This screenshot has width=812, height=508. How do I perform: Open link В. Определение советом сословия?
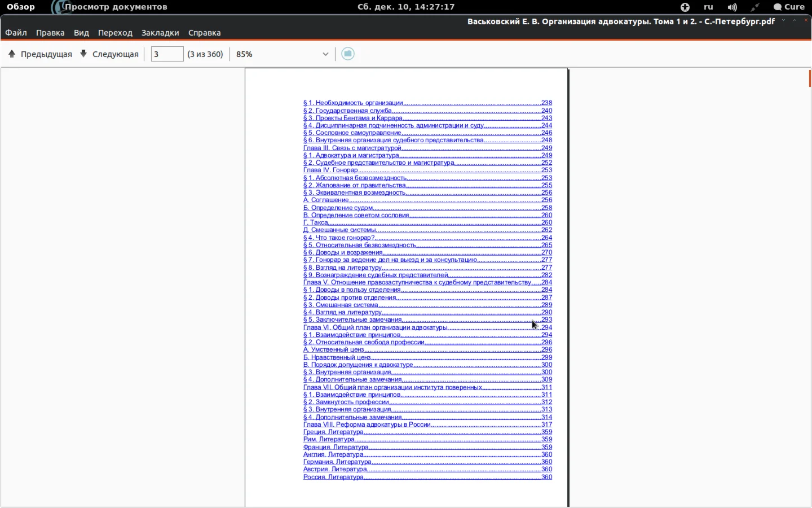pos(356,215)
